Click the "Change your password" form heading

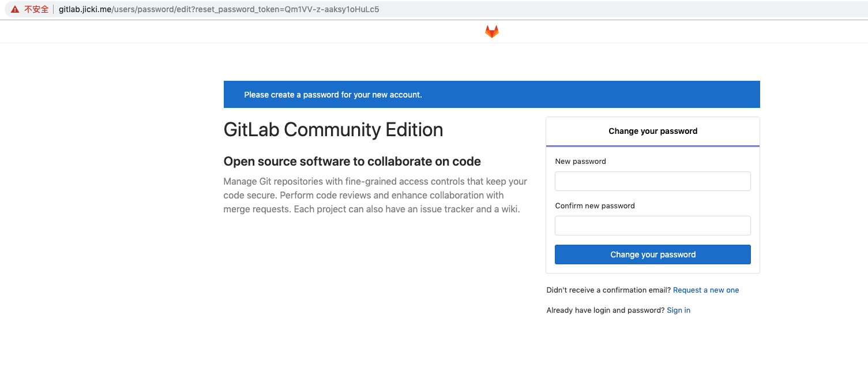click(652, 131)
